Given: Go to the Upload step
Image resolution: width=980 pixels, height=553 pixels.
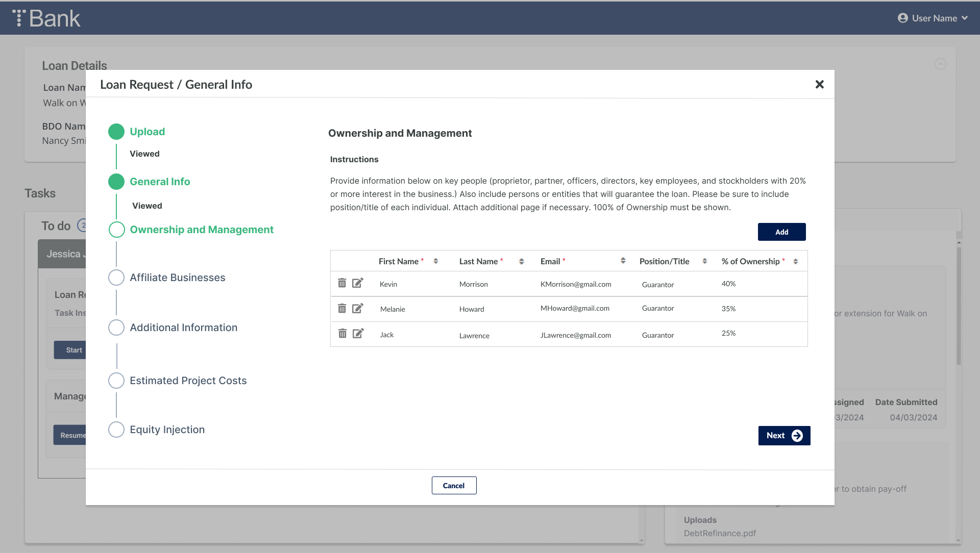Looking at the screenshot, I should [x=147, y=132].
